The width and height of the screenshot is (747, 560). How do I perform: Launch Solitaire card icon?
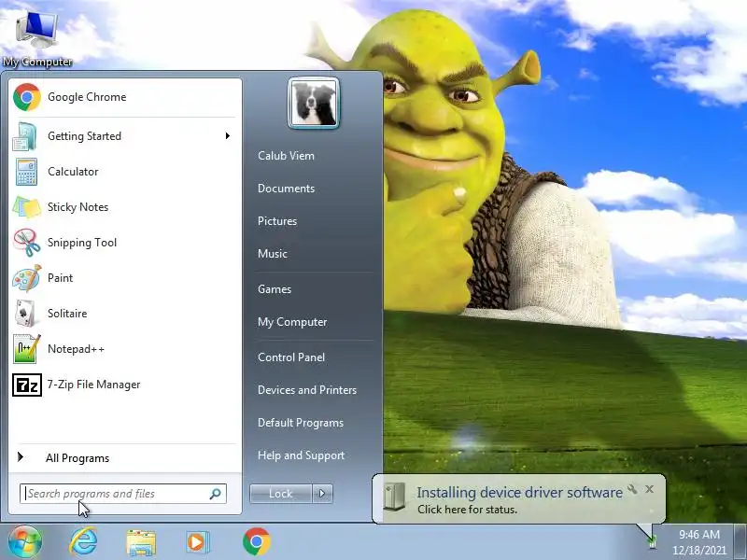(26, 314)
